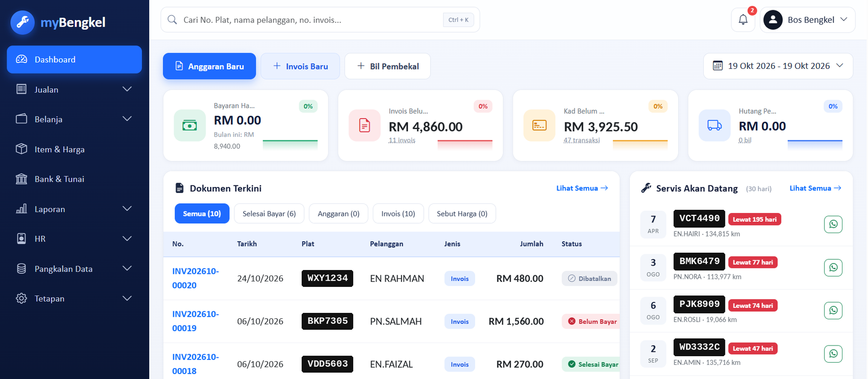Image resolution: width=868 pixels, height=379 pixels.
Task: Switch to the Anggaran (0) tab
Action: tap(339, 214)
